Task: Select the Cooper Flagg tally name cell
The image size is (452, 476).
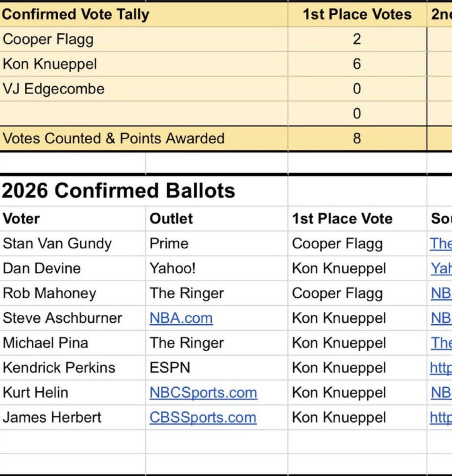Action: tap(48, 39)
